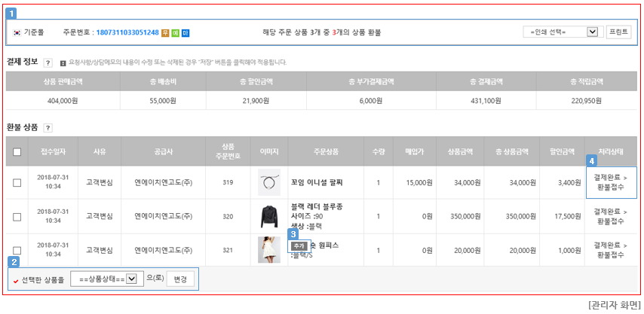
Task: Click the 상품 주문번호 column header
Action: [x=228, y=151]
